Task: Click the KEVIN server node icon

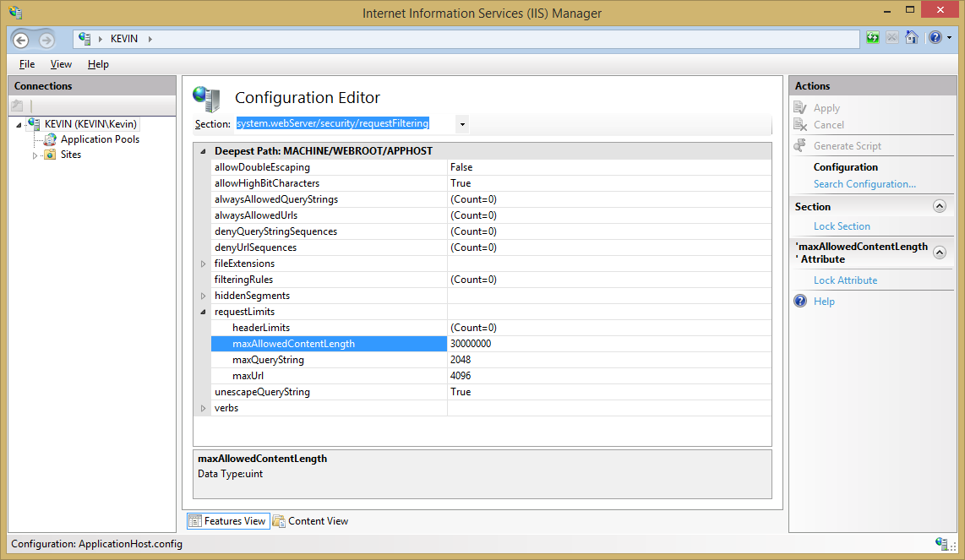Action: (x=34, y=123)
